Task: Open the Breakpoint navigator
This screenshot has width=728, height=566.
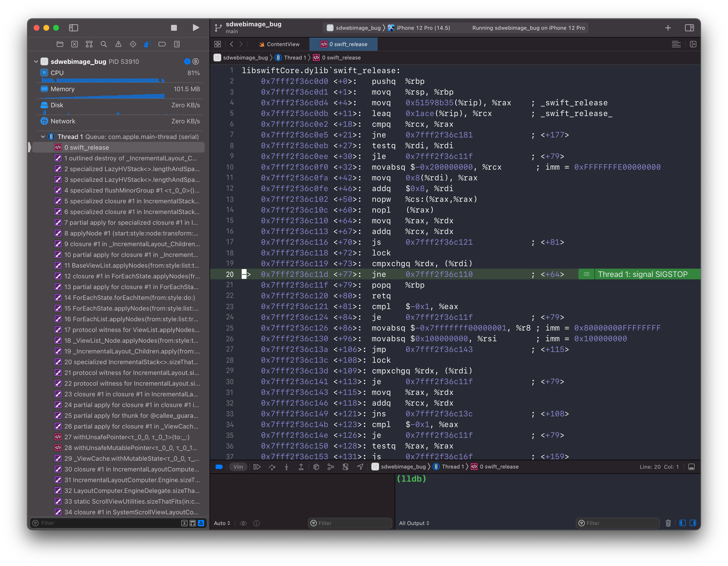Action: [162, 44]
